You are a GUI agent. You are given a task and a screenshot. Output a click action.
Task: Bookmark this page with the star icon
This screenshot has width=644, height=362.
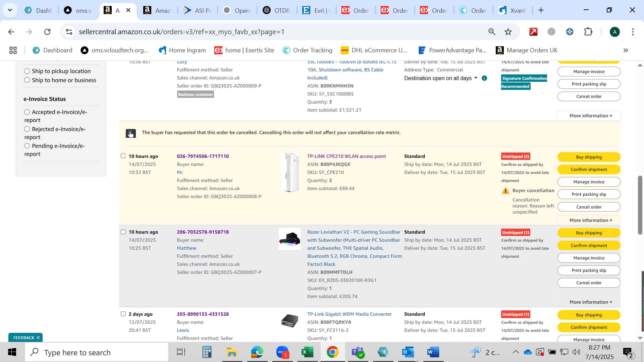click(508, 32)
